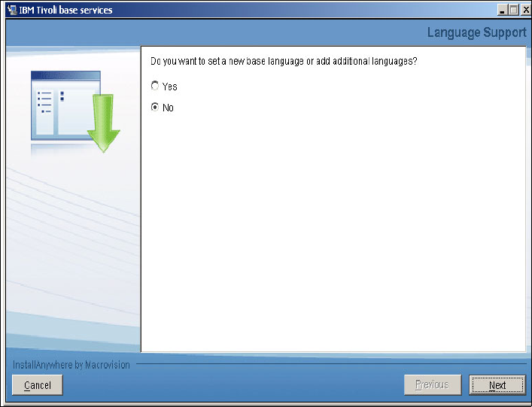Click the installer download arrow graphic
Viewport: 532px width, 407px height.
tap(104, 123)
